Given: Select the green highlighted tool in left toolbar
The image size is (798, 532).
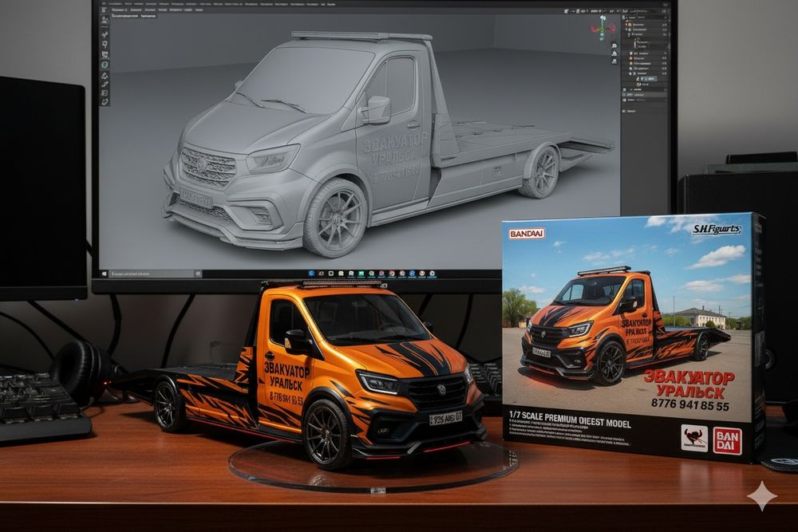Looking at the screenshot, I should tap(105, 65).
